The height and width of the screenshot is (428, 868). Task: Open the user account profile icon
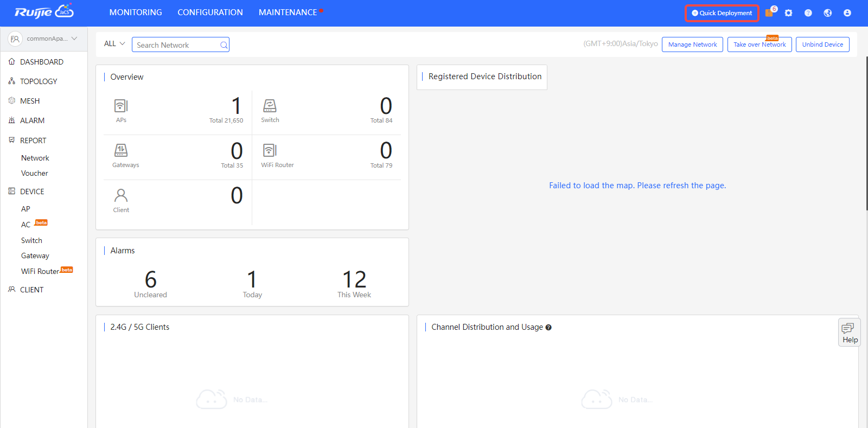pos(847,13)
